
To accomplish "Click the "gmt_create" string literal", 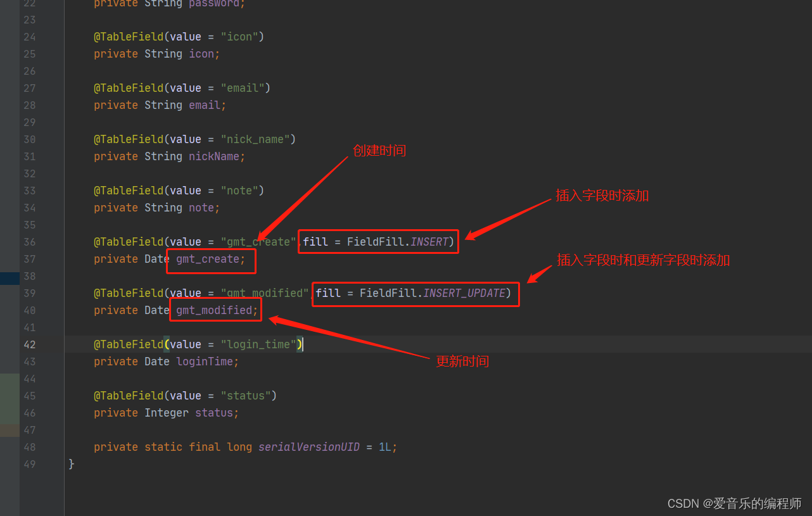I will click(258, 242).
